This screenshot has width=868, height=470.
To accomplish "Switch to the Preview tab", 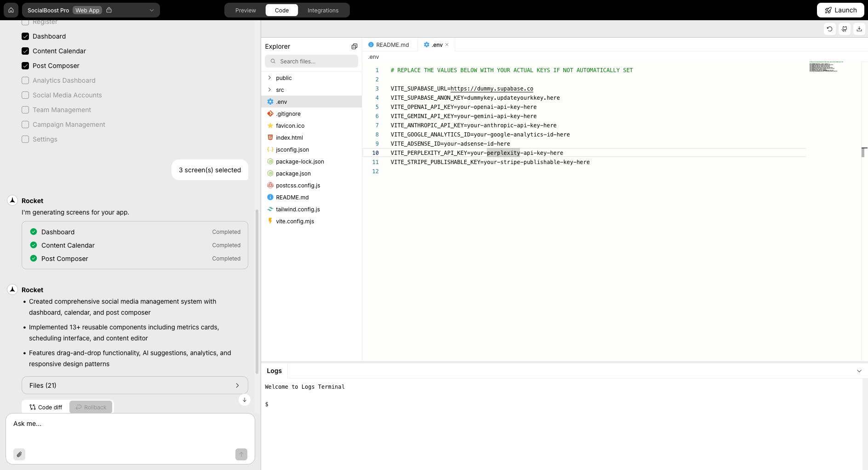I will (245, 10).
